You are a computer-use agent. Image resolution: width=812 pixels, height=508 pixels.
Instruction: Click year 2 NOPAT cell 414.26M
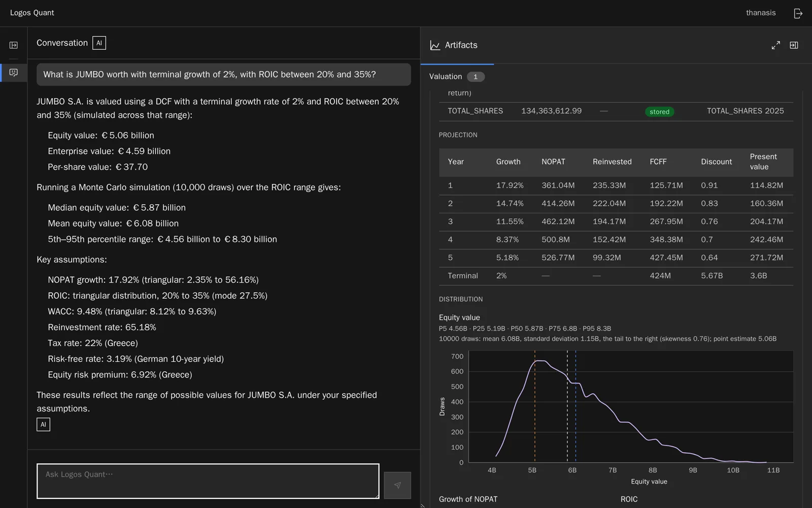coord(558,203)
